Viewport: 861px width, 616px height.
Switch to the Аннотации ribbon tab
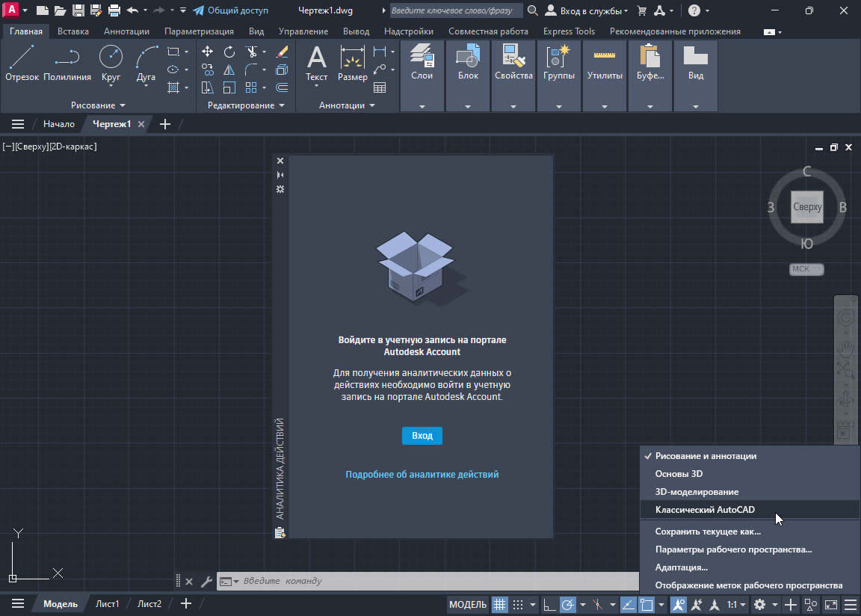pos(126,31)
